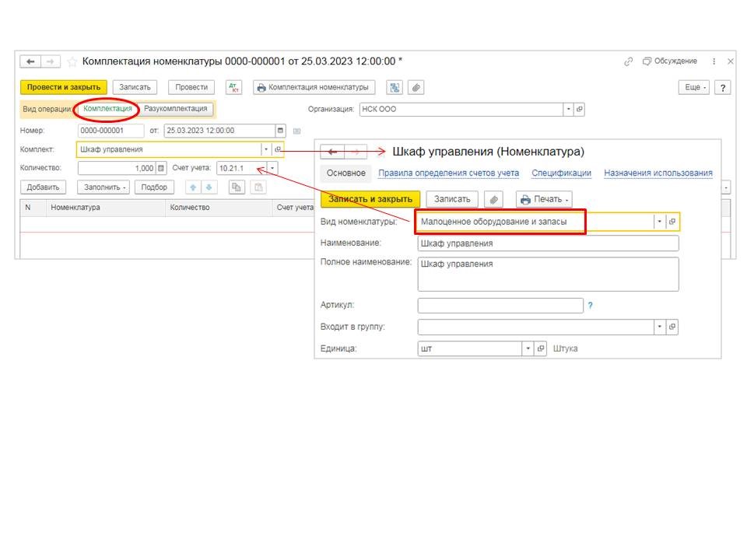747x560 pixels.
Task: Click the Подбор button
Action: click(154, 187)
